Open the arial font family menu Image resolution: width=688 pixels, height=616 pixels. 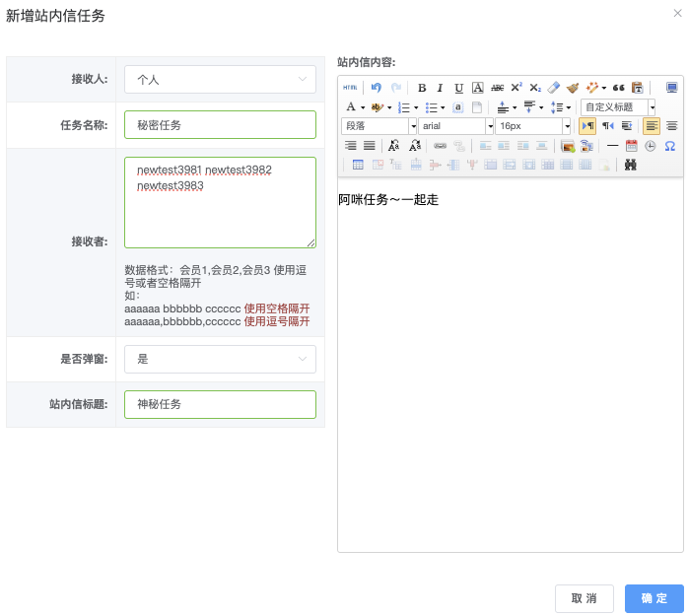click(x=455, y=126)
